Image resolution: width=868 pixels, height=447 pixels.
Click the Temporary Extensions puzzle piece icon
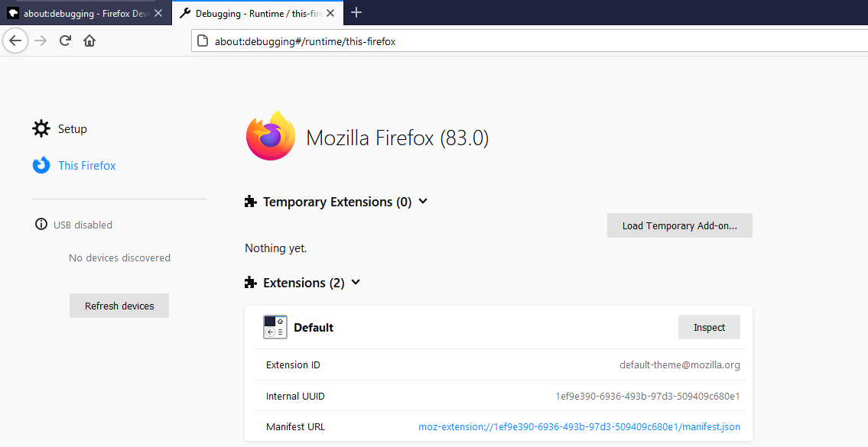250,201
